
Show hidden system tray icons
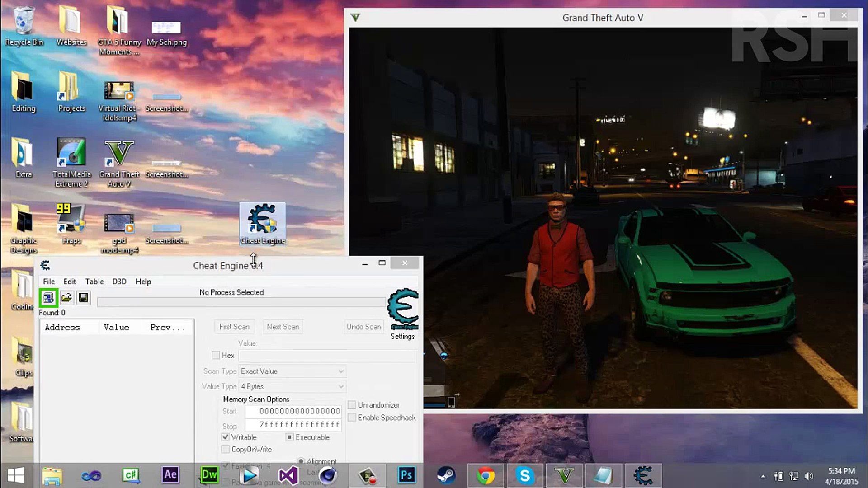tap(763, 476)
